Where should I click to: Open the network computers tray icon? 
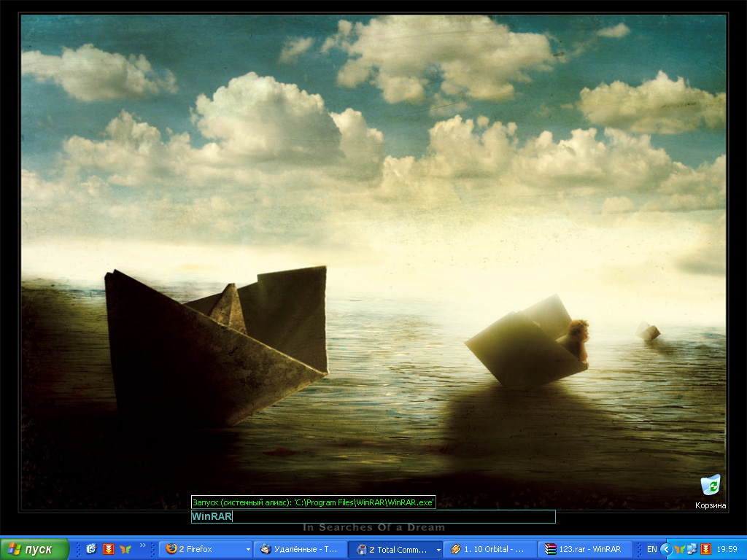692,549
